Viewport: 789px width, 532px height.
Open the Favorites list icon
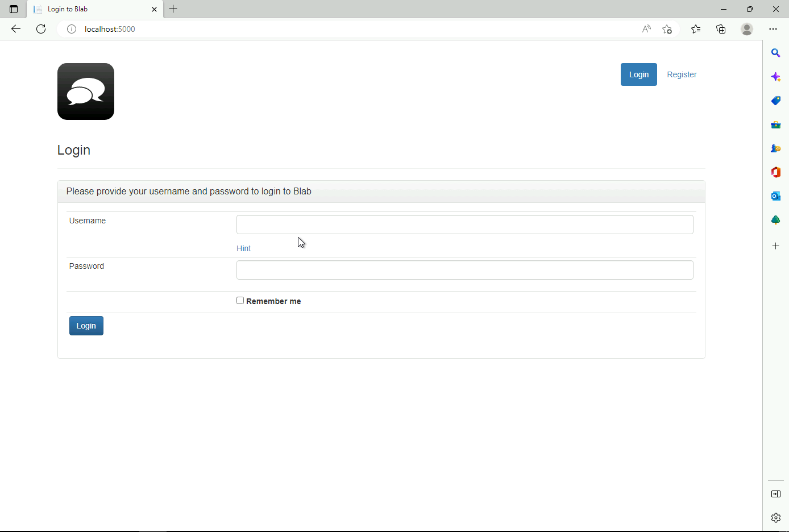(696, 29)
